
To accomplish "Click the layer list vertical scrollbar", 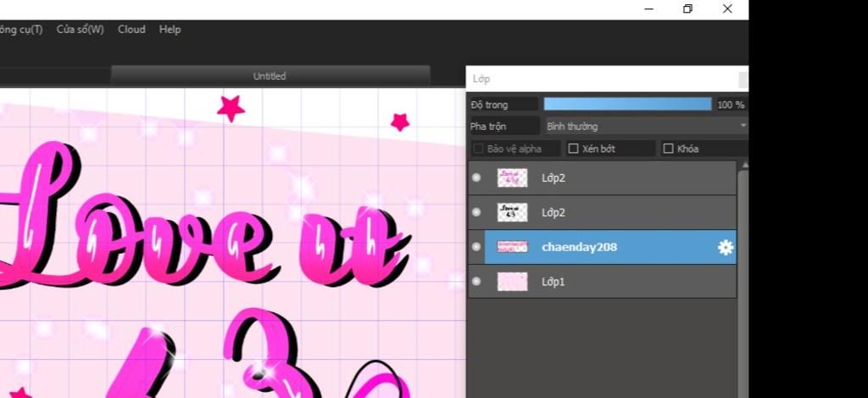I will click(743, 279).
